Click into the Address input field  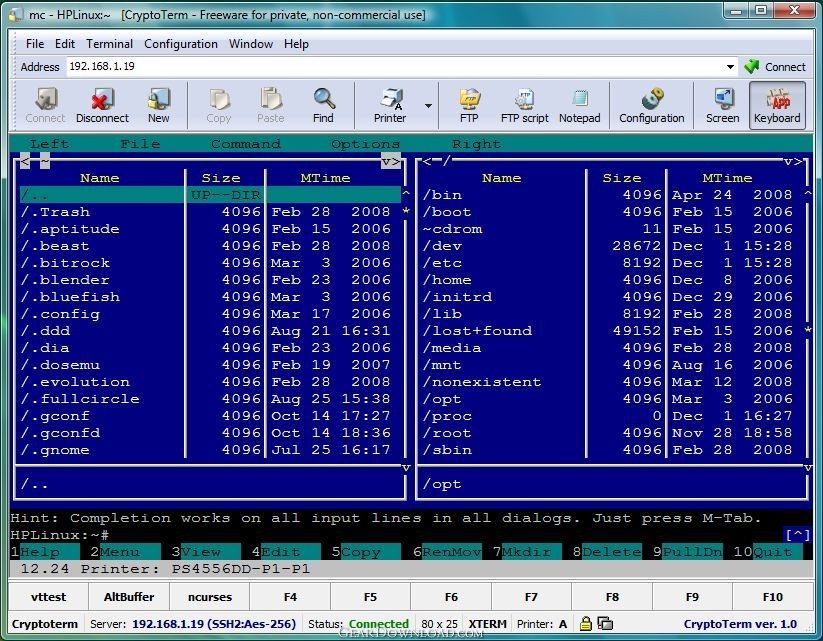coord(395,67)
